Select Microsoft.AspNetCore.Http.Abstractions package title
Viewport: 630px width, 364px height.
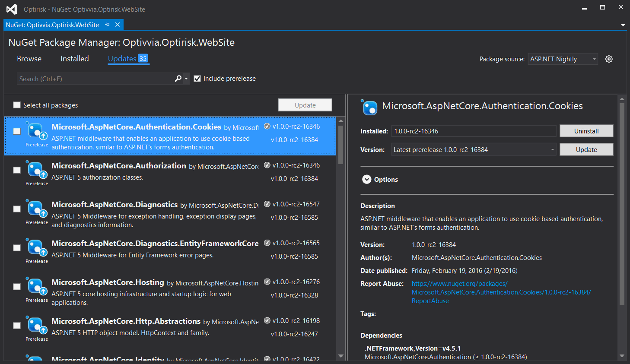coord(126,321)
